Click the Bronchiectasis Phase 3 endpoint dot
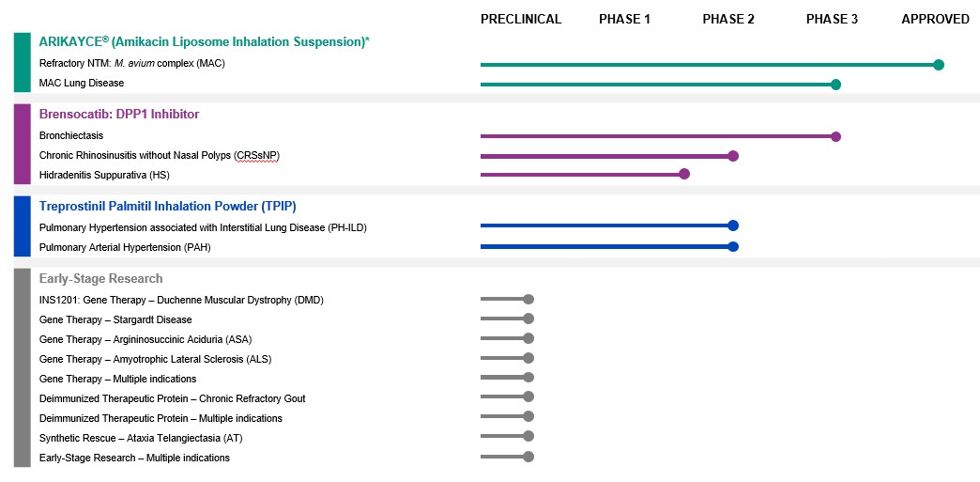Viewport: 980px width, 482px height. click(x=835, y=136)
